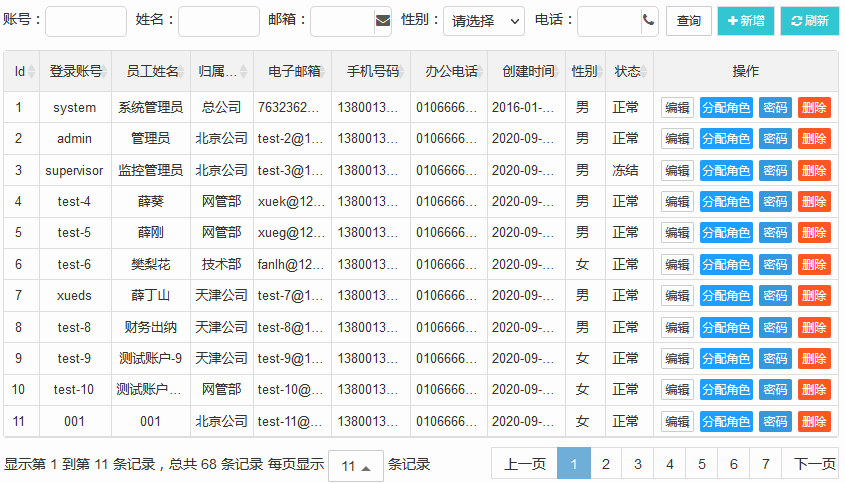Select the 总公司 department cell

(x=221, y=108)
